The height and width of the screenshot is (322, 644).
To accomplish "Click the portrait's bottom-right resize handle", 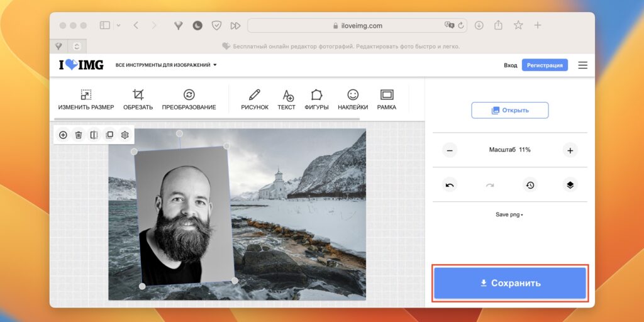I will (x=235, y=280).
